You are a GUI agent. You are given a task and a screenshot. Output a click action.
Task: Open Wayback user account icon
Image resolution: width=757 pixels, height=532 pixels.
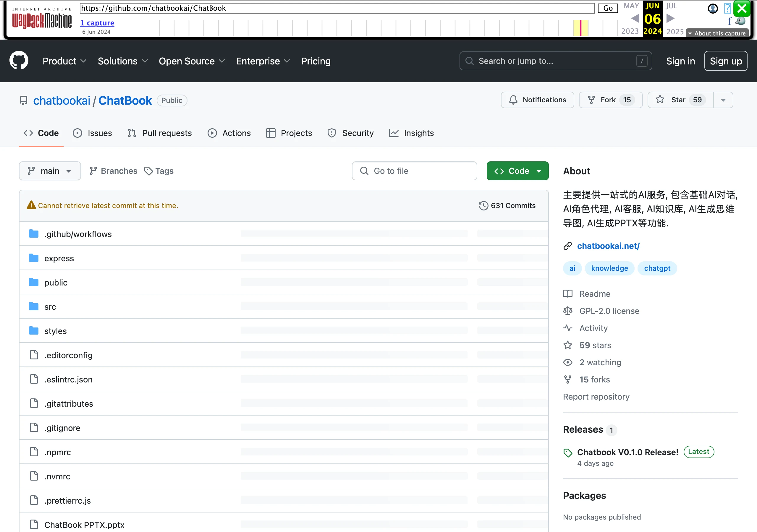712,8
